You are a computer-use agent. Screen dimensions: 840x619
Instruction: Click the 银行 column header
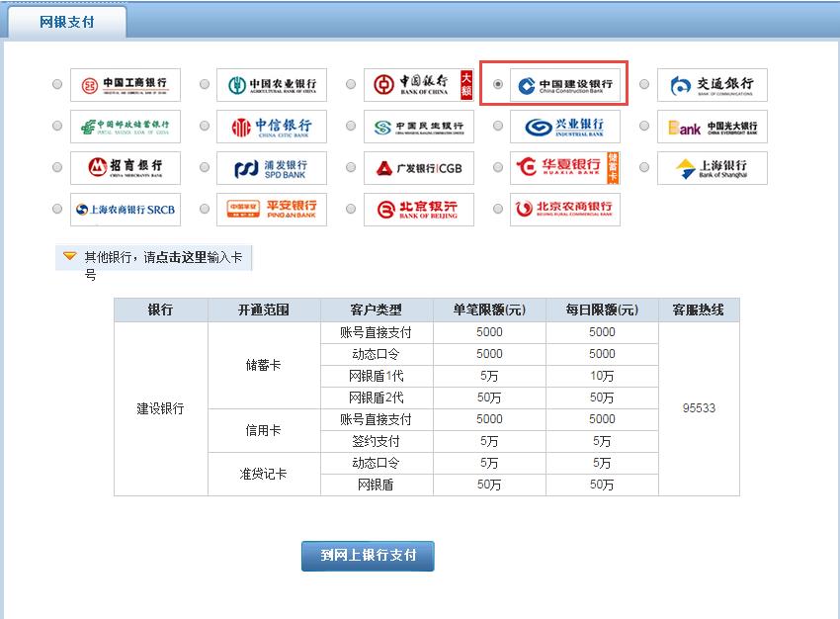(x=161, y=309)
